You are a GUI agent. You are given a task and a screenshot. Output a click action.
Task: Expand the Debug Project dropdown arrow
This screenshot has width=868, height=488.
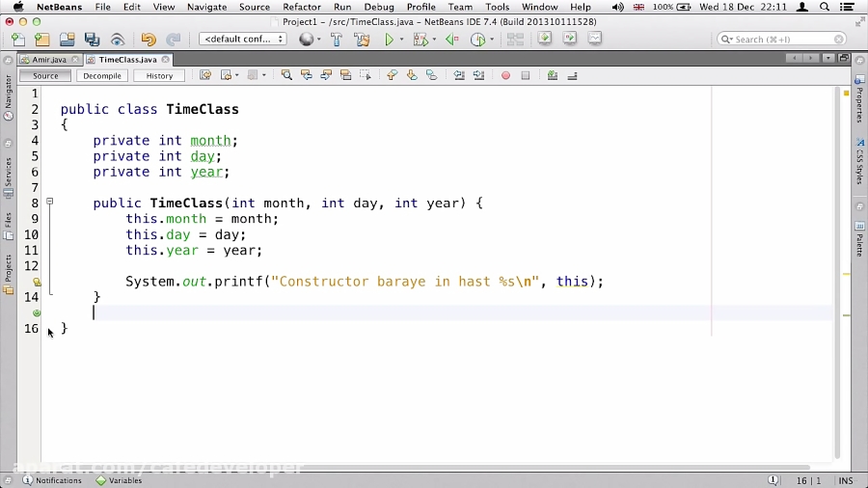point(435,40)
